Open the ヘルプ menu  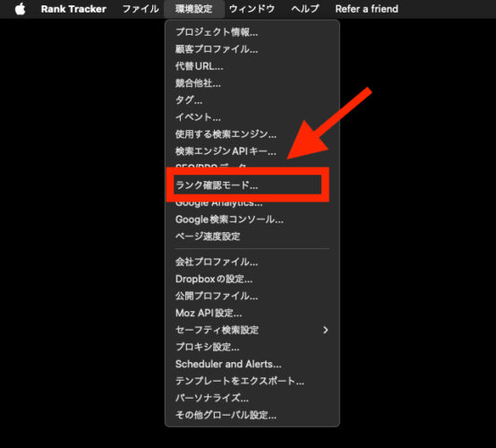[x=305, y=9]
